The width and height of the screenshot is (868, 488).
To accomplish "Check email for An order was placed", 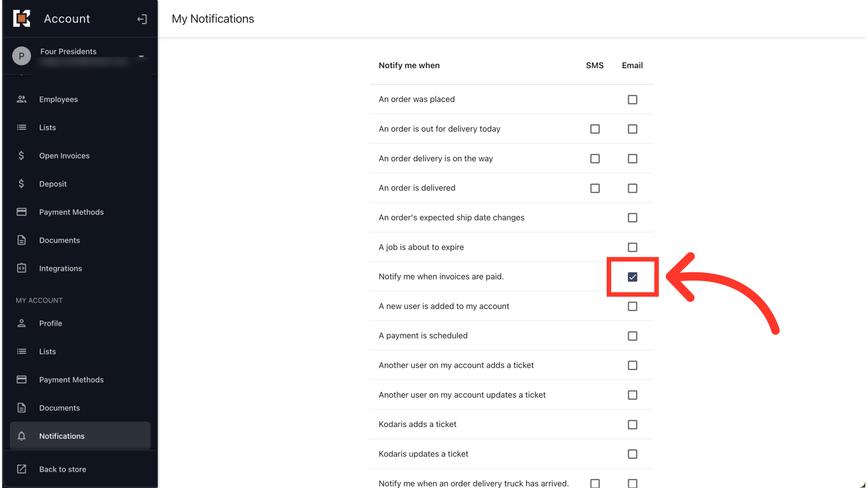I will (632, 99).
